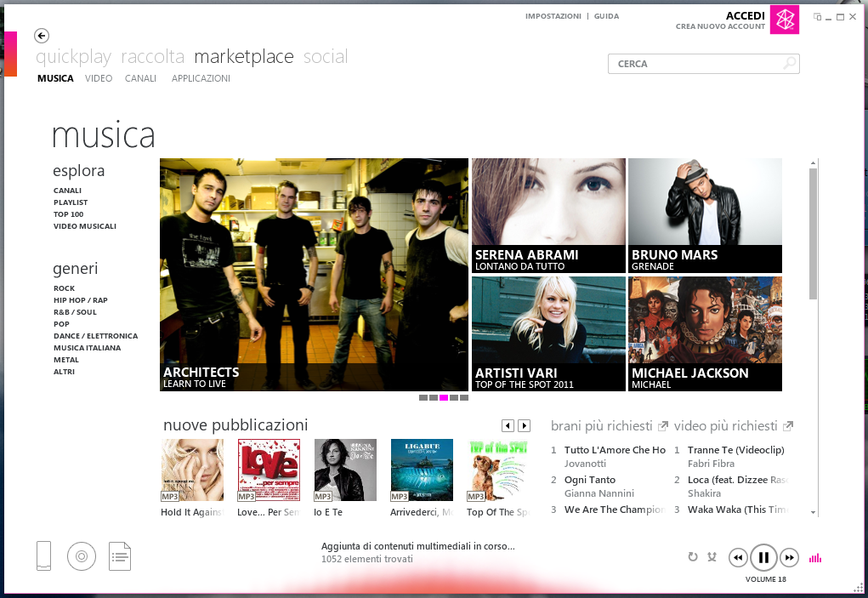Viewport: 868px width, 598px height.
Task: Open Serena Abrami Lontano Da Tutto tile
Action: click(548, 215)
